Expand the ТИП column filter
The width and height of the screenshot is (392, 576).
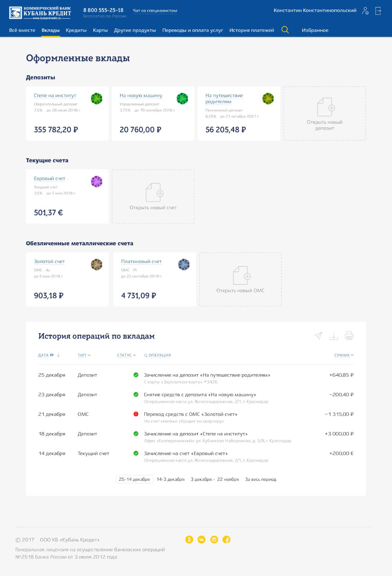point(84,355)
